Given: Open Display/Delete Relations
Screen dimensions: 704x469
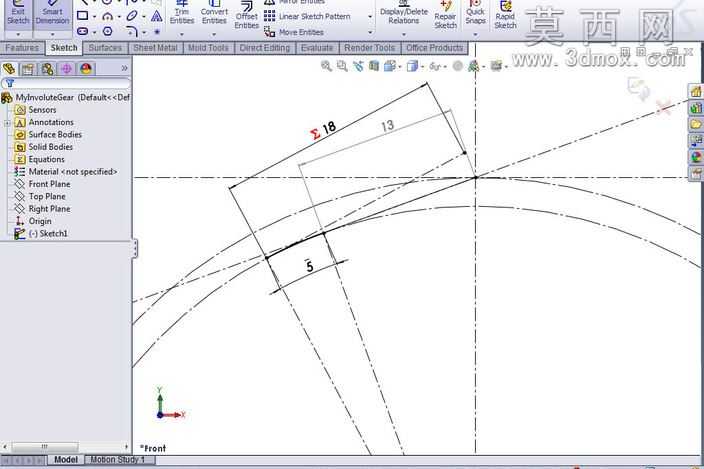Looking at the screenshot, I should click(x=404, y=13).
